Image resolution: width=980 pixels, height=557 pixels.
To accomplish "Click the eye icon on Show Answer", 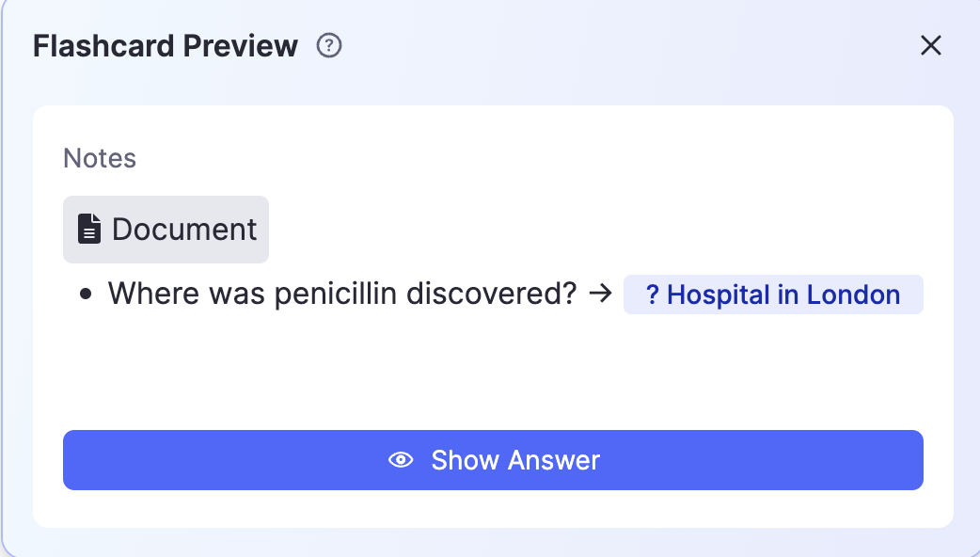I will coord(402,460).
